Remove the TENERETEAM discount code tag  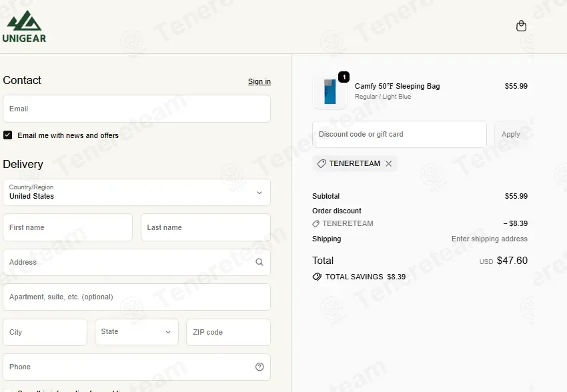[389, 163]
